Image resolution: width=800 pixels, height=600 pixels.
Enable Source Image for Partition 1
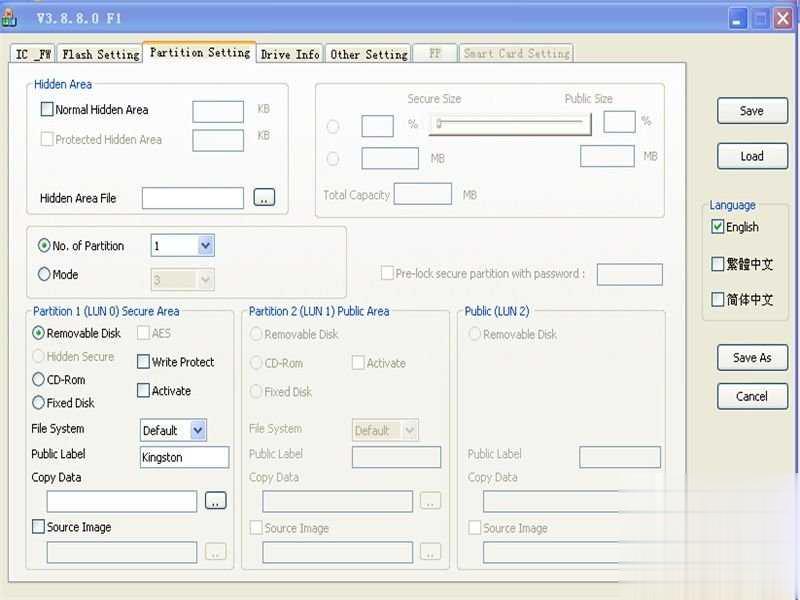point(38,527)
